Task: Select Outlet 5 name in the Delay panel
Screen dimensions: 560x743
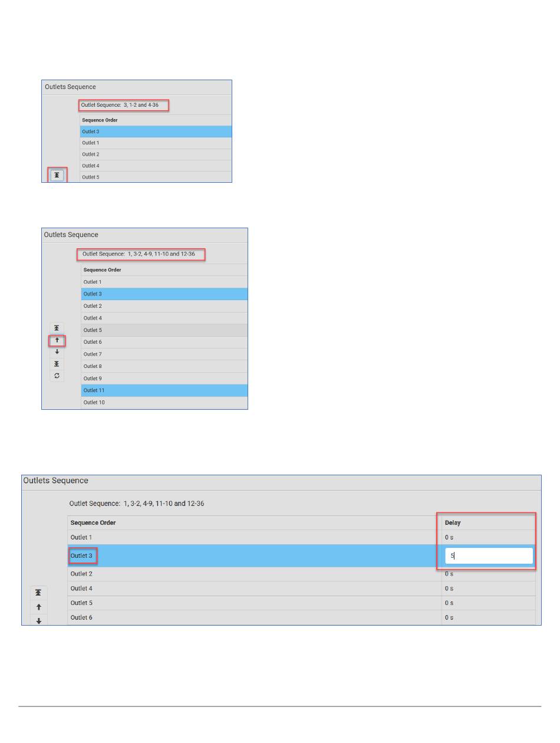Action: click(81, 603)
